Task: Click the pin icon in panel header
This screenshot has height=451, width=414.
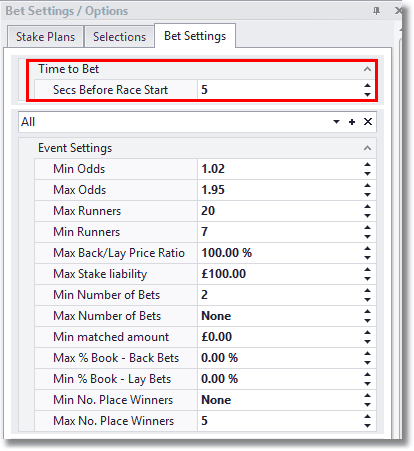Action: click(376, 11)
